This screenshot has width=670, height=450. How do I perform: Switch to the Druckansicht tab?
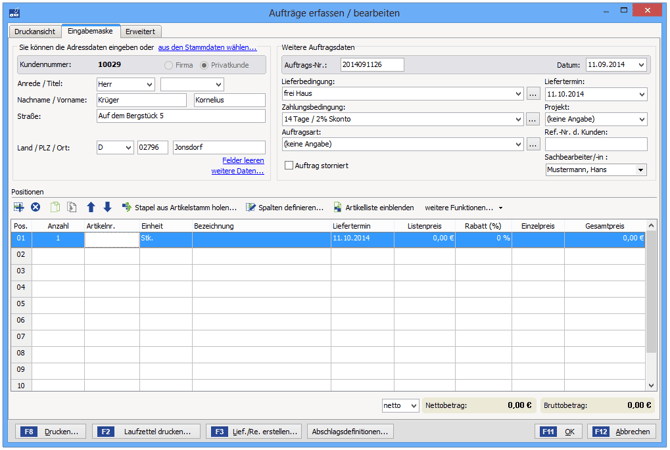(35, 32)
